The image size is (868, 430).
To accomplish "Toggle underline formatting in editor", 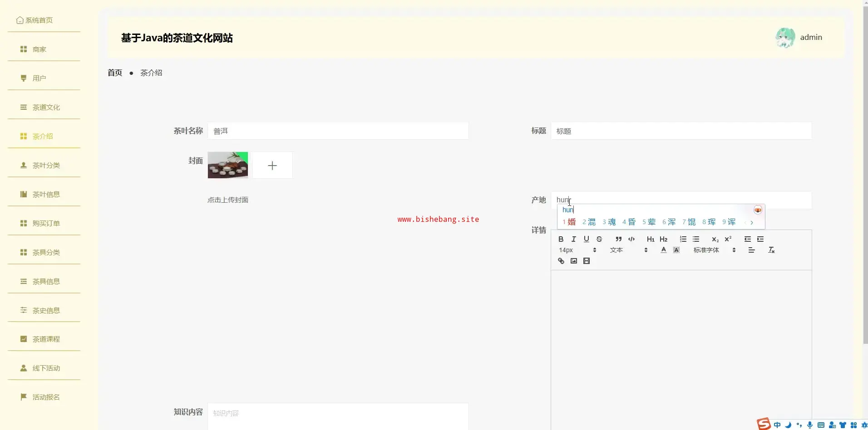I will [586, 239].
